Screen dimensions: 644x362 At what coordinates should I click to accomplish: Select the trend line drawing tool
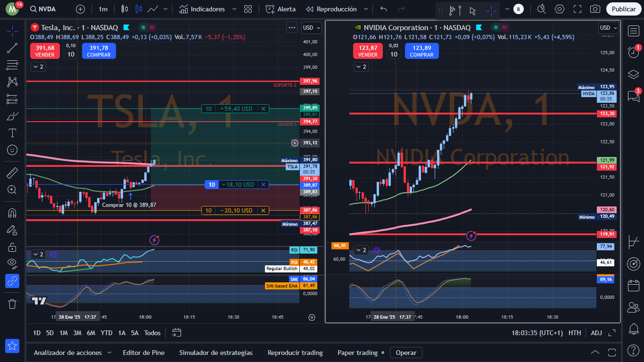point(13,48)
